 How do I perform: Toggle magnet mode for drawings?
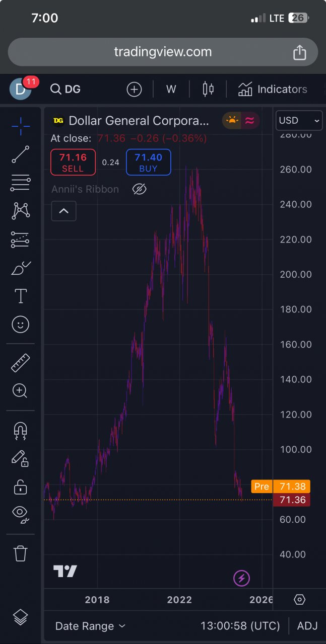tap(20, 431)
